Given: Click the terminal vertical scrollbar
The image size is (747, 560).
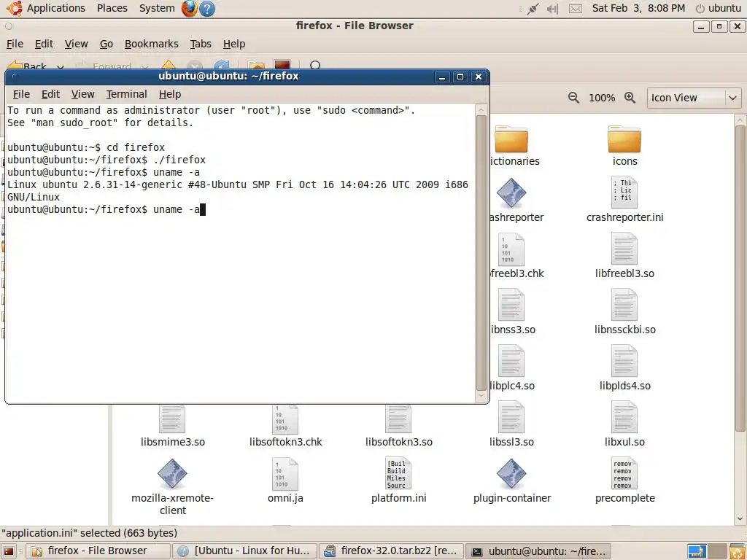Looking at the screenshot, I should (x=481, y=252).
